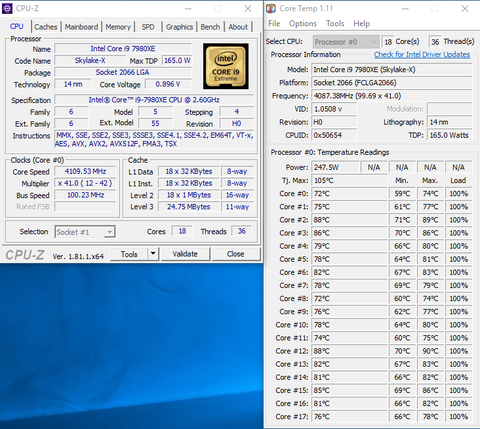Minimize the CPU-Z window
Image resolution: width=480 pixels, height=429 pixels.
tap(188, 9)
